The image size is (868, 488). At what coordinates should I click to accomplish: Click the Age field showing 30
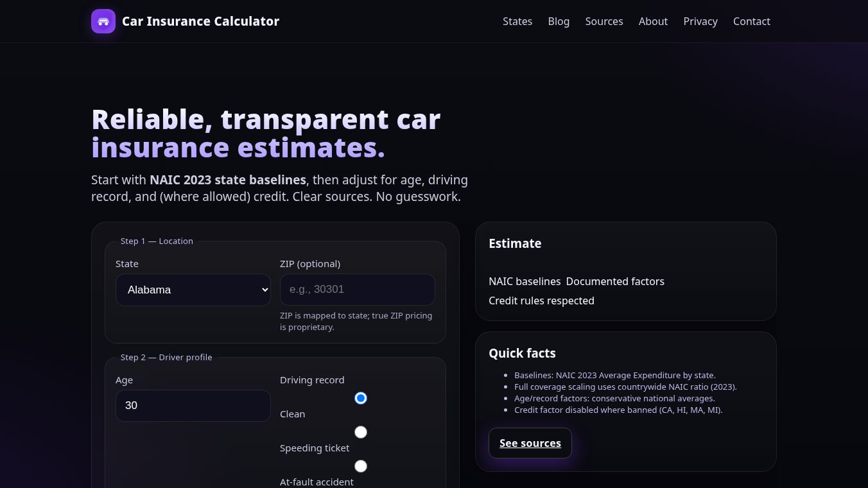pyautogui.click(x=193, y=406)
